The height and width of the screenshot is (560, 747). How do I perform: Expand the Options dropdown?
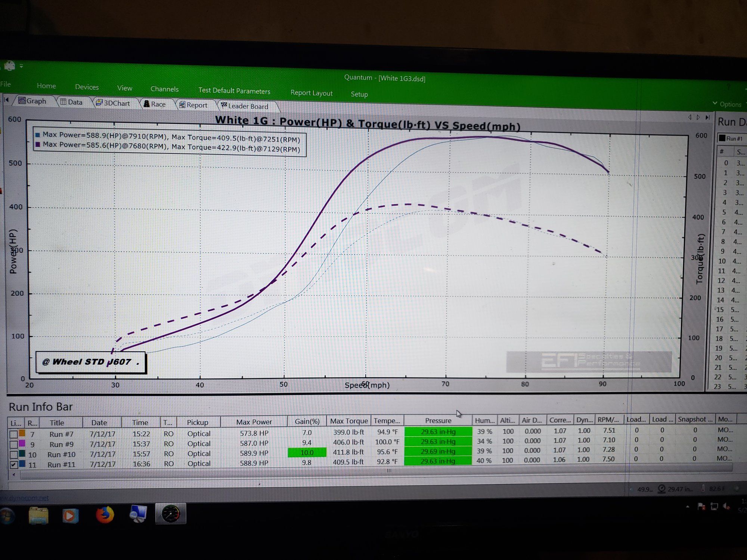point(727,104)
